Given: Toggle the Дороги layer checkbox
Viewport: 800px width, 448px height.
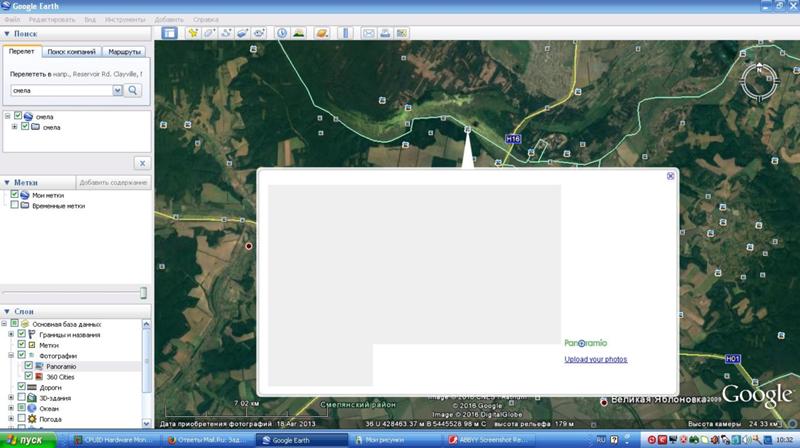Looking at the screenshot, I should click(x=21, y=386).
